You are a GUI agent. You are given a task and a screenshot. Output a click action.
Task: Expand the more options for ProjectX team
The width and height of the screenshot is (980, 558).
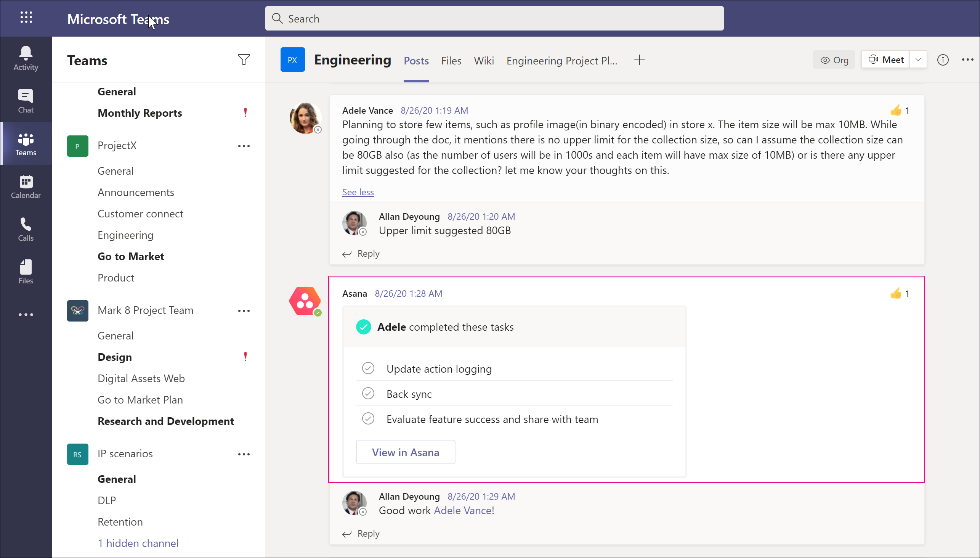244,146
